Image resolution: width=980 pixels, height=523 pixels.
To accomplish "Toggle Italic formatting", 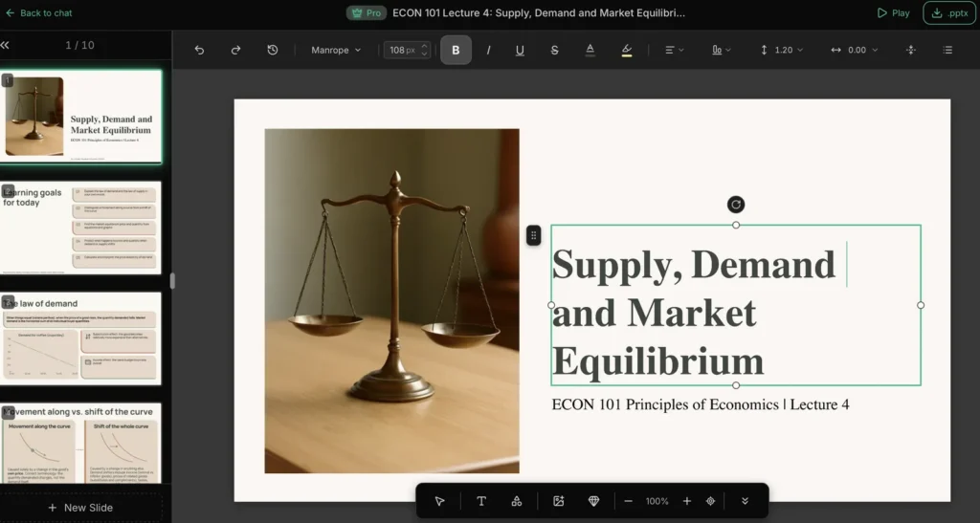I will click(x=488, y=50).
